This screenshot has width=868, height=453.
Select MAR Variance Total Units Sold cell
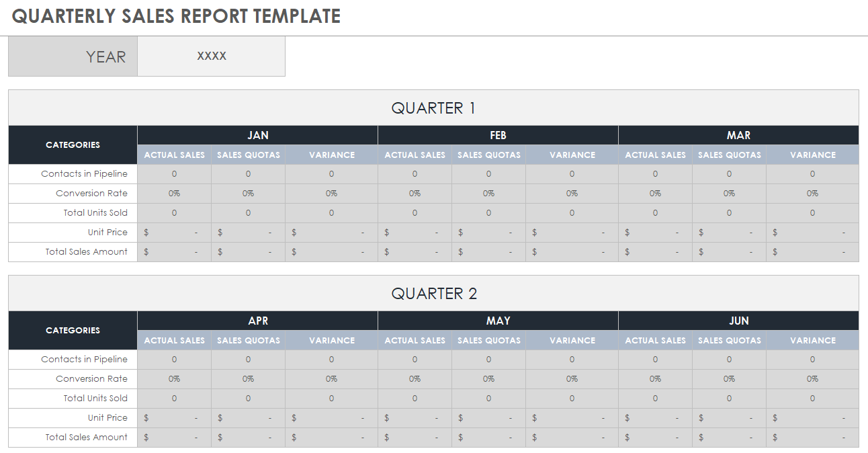[x=813, y=212]
